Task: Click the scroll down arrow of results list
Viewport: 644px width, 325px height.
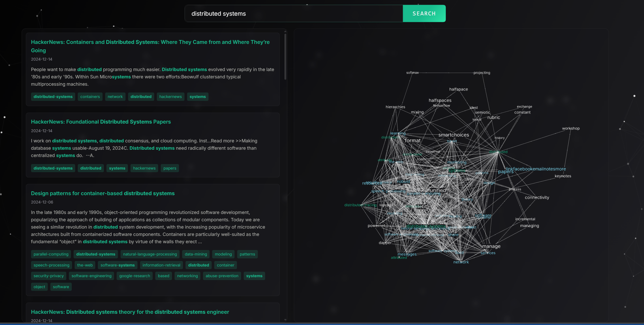Action: [x=285, y=320]
